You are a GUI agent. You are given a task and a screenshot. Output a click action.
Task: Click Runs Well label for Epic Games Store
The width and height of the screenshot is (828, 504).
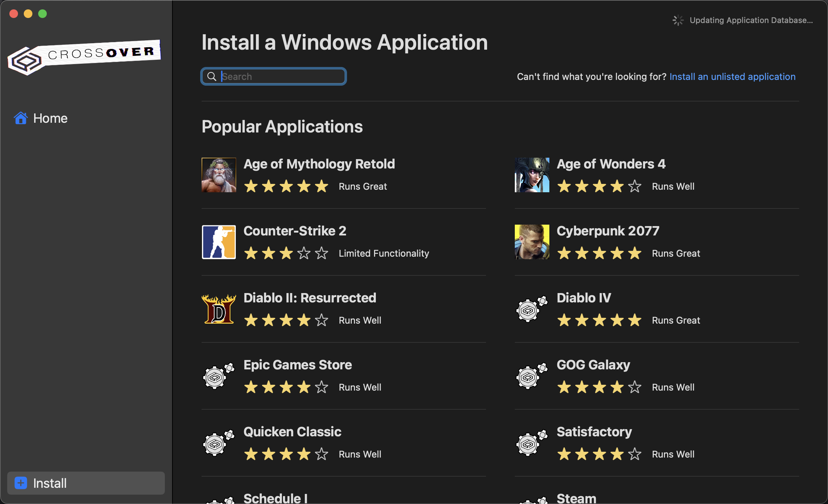pos(360,387)
